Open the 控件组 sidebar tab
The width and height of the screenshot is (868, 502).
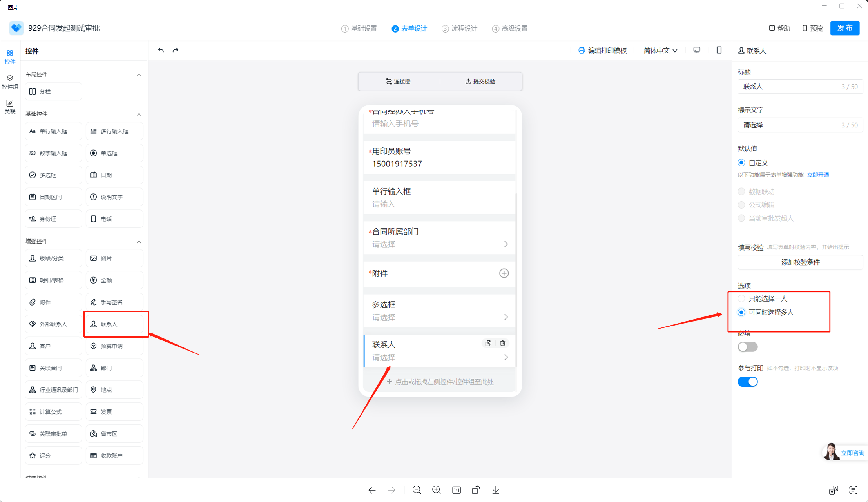(10, 82)
